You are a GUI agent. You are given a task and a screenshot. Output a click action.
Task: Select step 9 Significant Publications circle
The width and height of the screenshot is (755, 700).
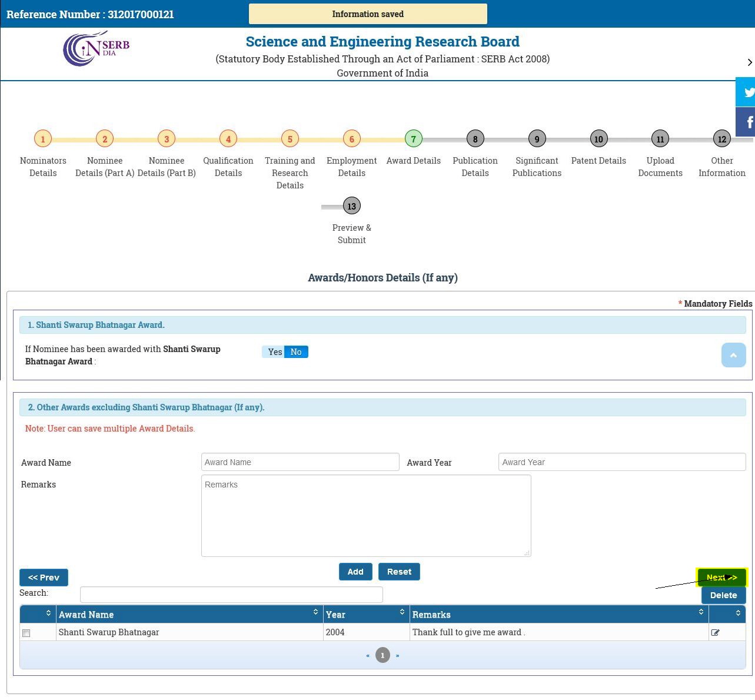(x=537, y=139)
